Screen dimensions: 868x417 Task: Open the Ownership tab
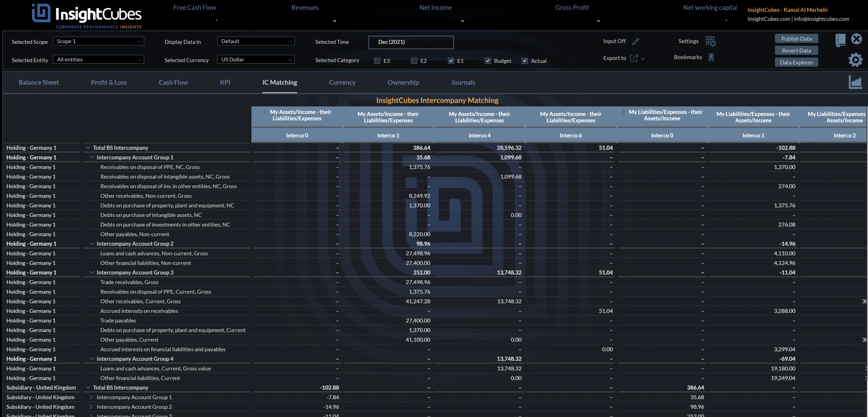(x=403, y=82)
